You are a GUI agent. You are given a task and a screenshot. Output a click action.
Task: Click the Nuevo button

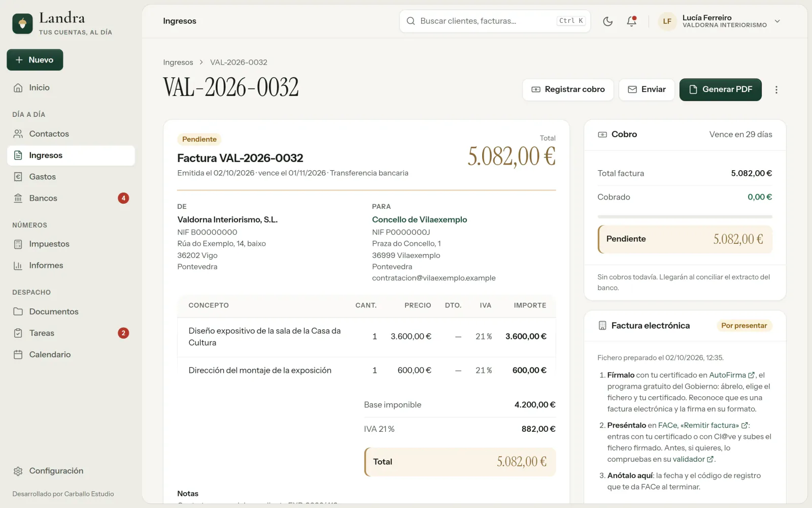click(35, 60)
